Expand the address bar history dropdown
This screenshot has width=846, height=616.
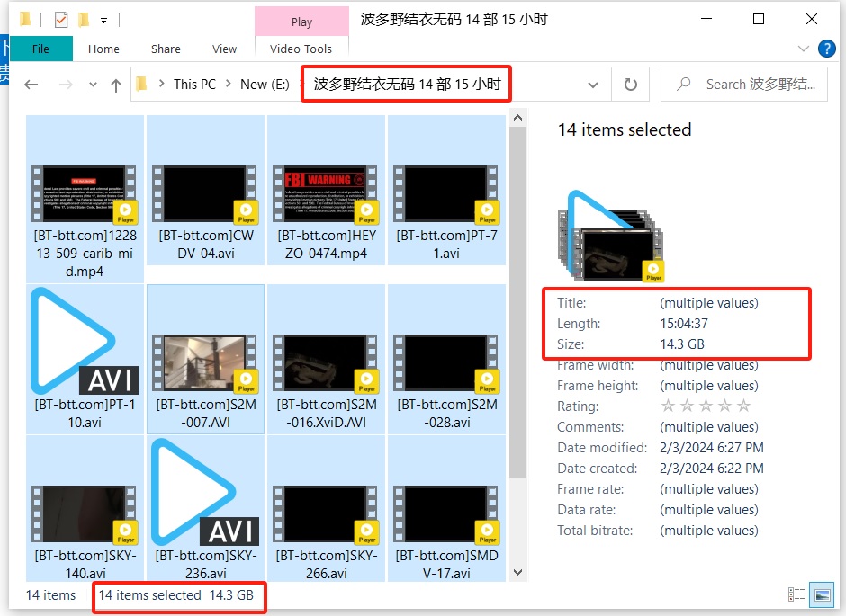click(x=593, y=85)
